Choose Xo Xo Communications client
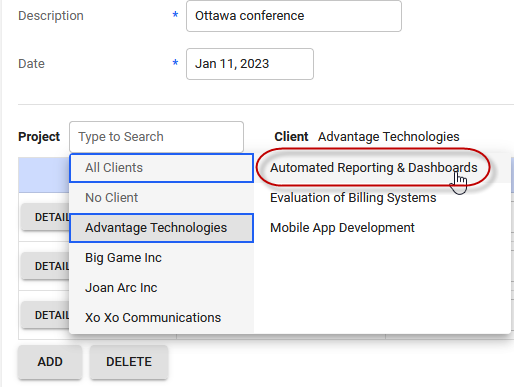The image size is (514, 387). (x=162, y=318)
